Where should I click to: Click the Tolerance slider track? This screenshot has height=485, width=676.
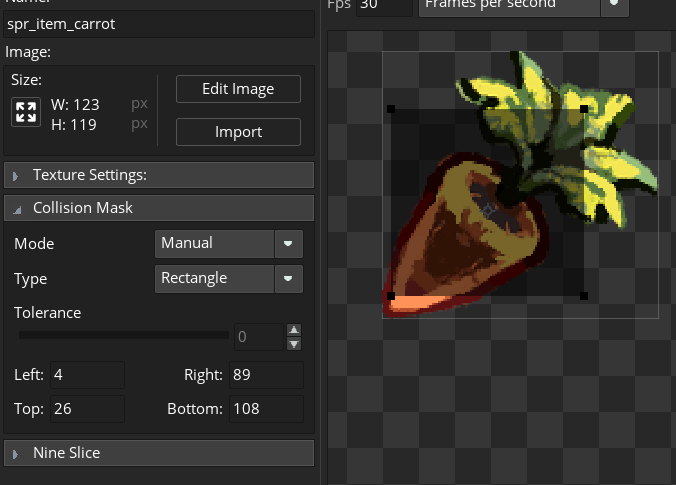tap(123, 336)
